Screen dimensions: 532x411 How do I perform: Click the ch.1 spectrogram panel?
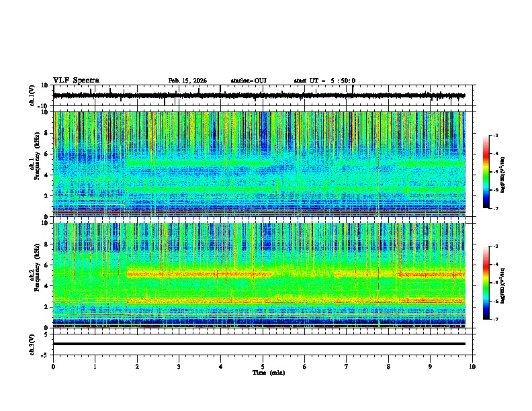coord(259,164)
